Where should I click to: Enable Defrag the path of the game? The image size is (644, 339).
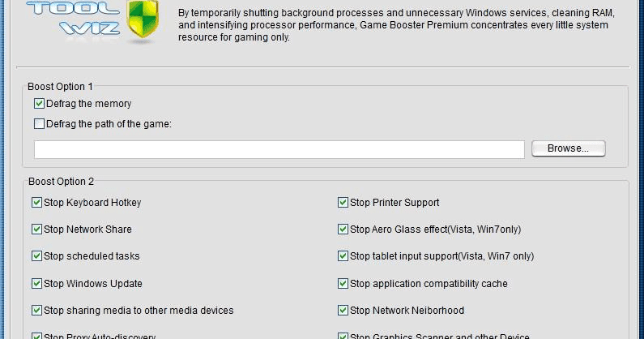point(39,123)
